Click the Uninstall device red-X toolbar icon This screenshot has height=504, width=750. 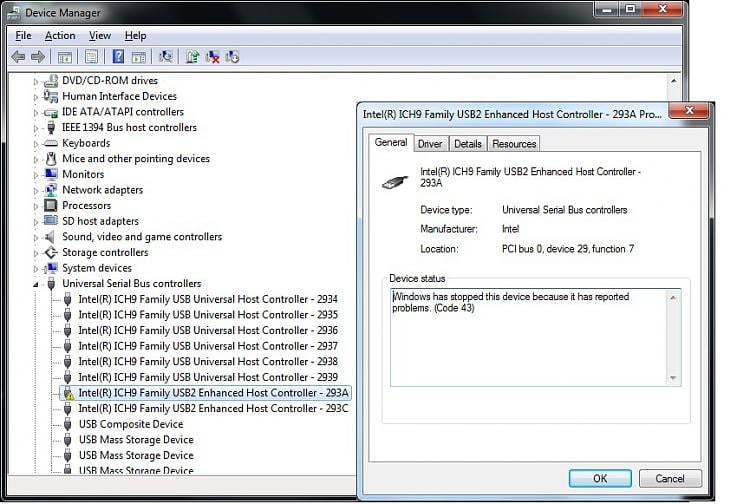[x=212, y=57]
